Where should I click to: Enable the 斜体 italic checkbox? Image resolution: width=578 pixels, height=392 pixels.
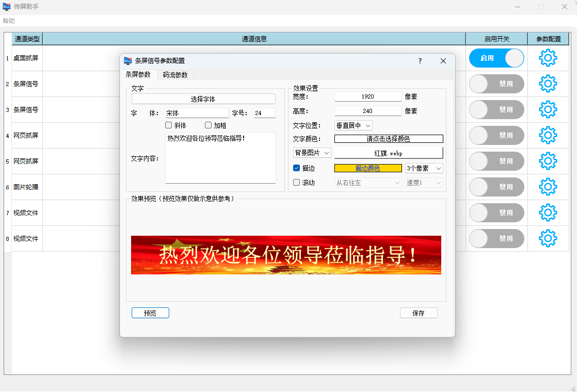click(169, 125)
